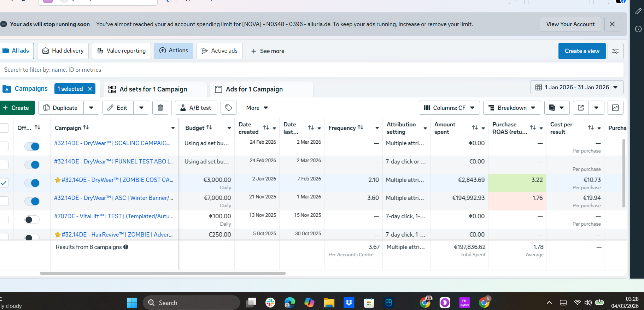Click the 3.22 Purchase ROAS green cell

[517, 183]
